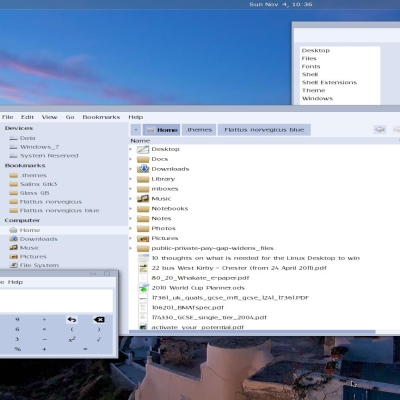The image size is (400, 400).
Task: Click the calculator equals button
Action: tap(85, 349)
